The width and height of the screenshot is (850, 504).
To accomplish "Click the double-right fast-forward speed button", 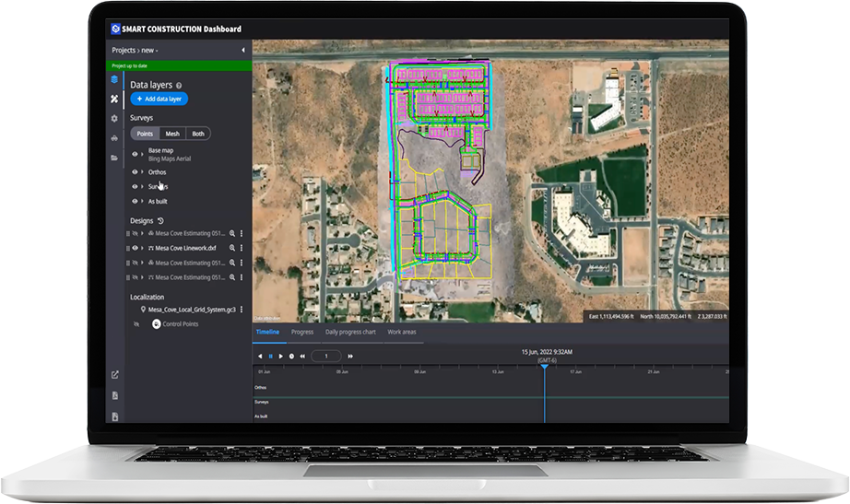I will click(350, 356).
